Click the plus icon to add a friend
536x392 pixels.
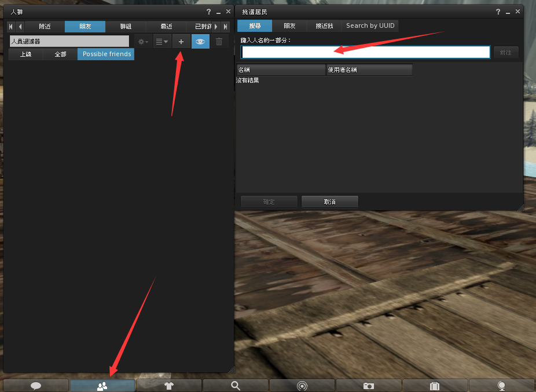tap(181, 42)
